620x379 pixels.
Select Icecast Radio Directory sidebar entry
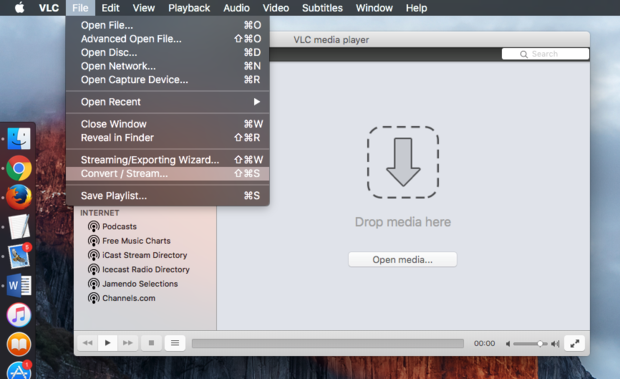146,270
